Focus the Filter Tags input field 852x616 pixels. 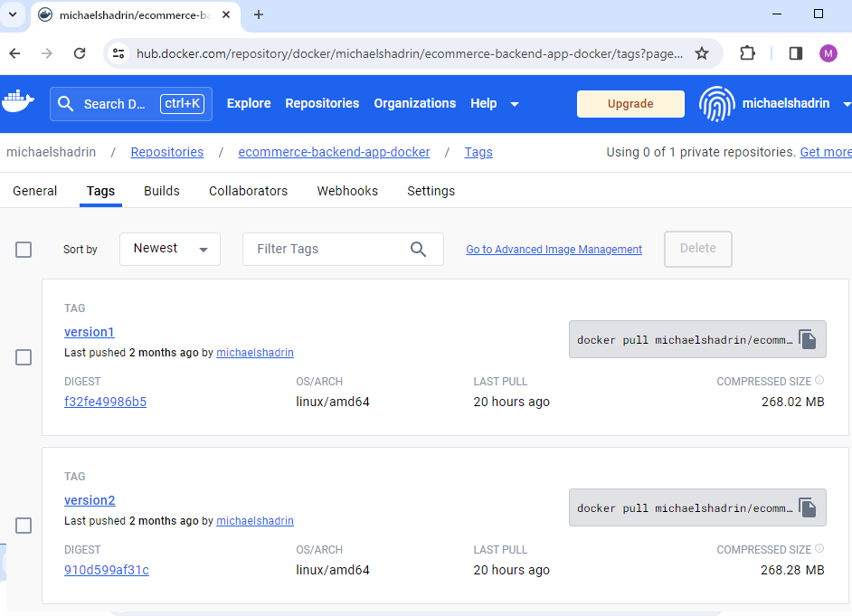343,249
